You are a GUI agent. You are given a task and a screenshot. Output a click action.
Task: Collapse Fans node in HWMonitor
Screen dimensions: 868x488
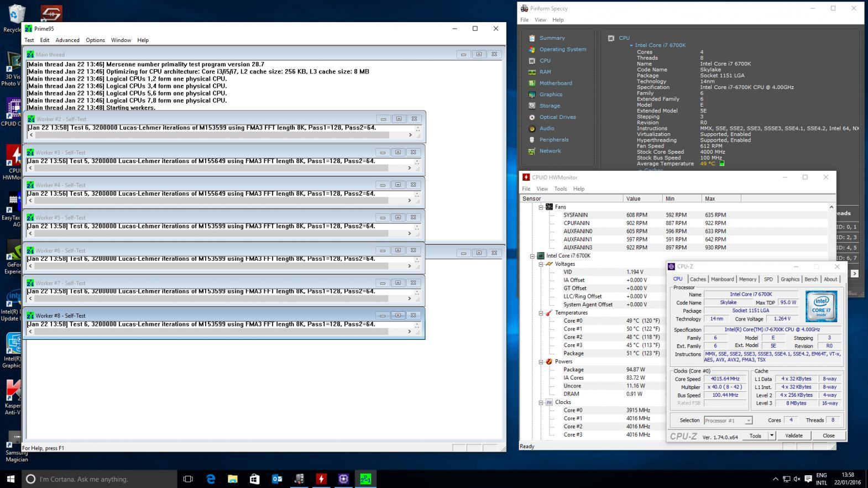point(541,207)
